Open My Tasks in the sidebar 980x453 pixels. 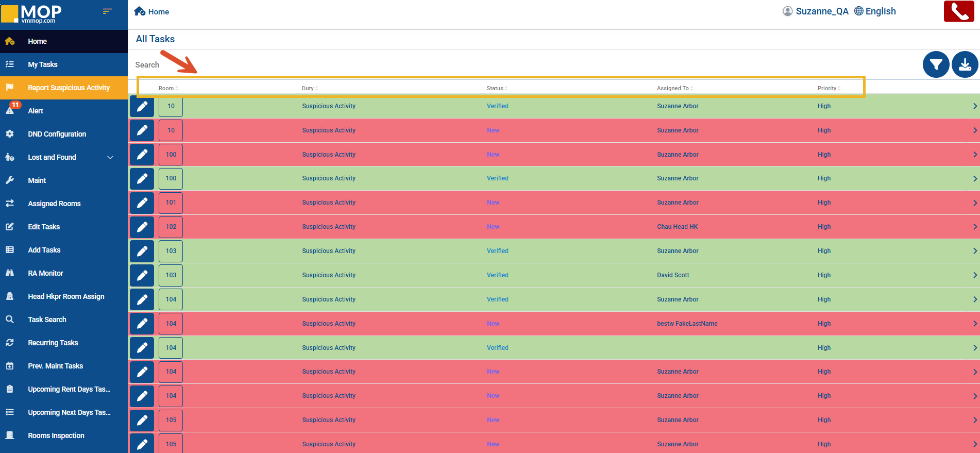pyautogui.click(x=43, y=64)
